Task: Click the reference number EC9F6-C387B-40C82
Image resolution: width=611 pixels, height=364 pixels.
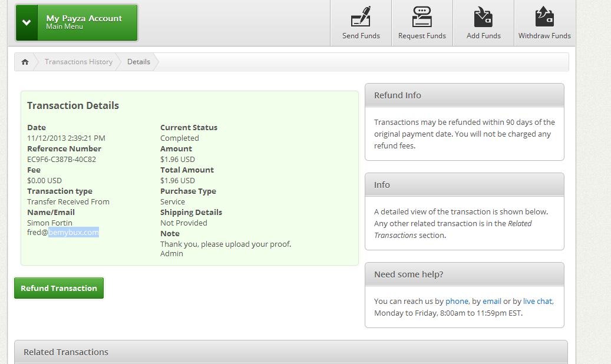Action: tap(61, 160)
